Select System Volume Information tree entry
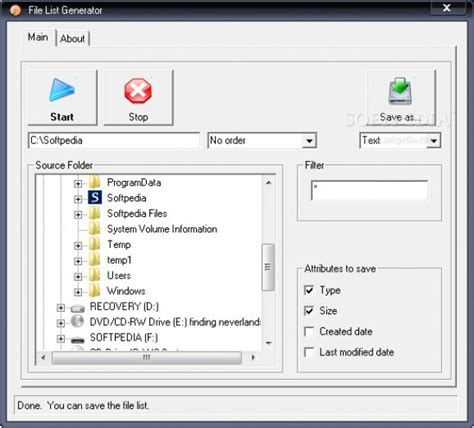The image size is (474, 428). point(162,229)
